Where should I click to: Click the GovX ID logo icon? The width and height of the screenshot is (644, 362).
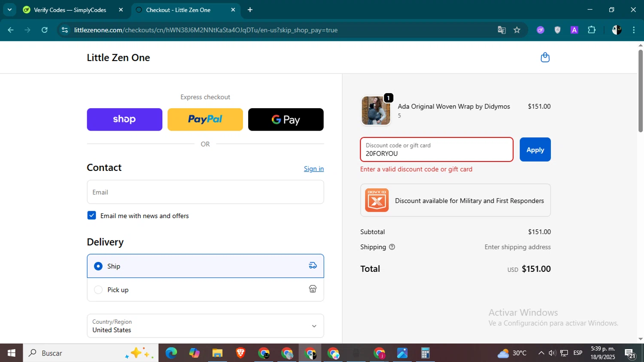pos(377,200)
